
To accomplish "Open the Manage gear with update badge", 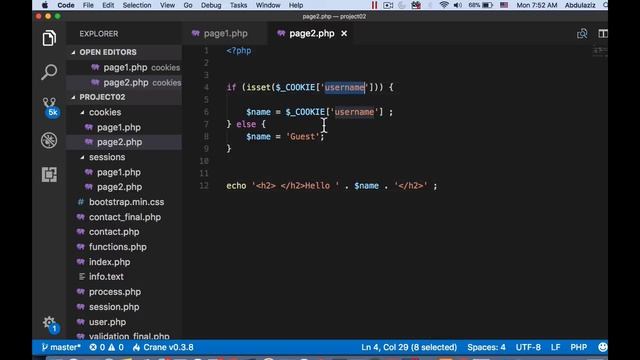I will [51, 324].
